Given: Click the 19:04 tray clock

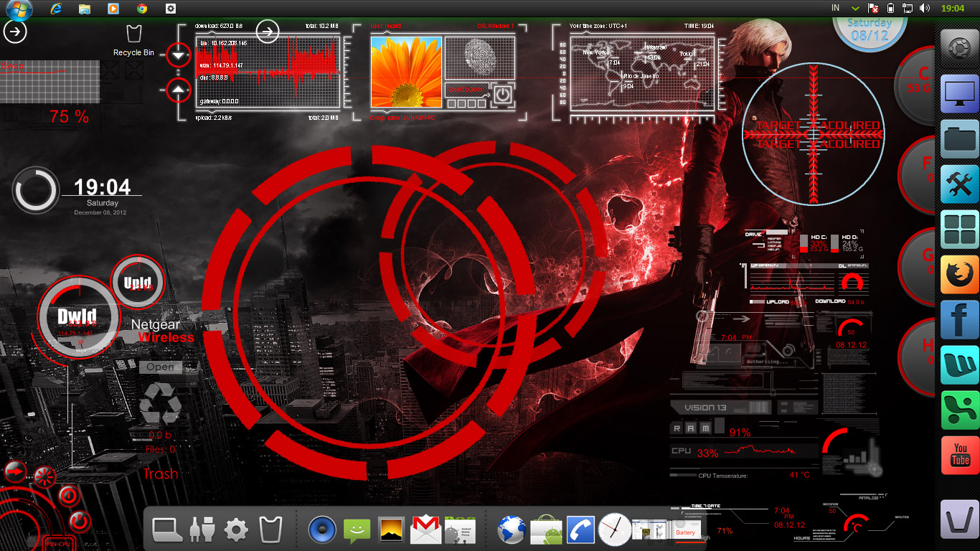Looking at the screenshot, I should click(x=952, y=9).
